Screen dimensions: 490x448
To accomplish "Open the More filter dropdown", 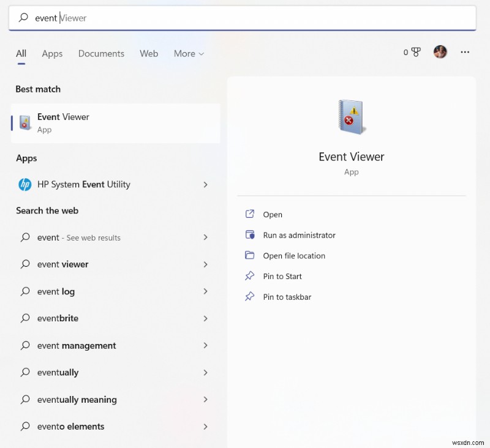I will [x=189, y=54].
